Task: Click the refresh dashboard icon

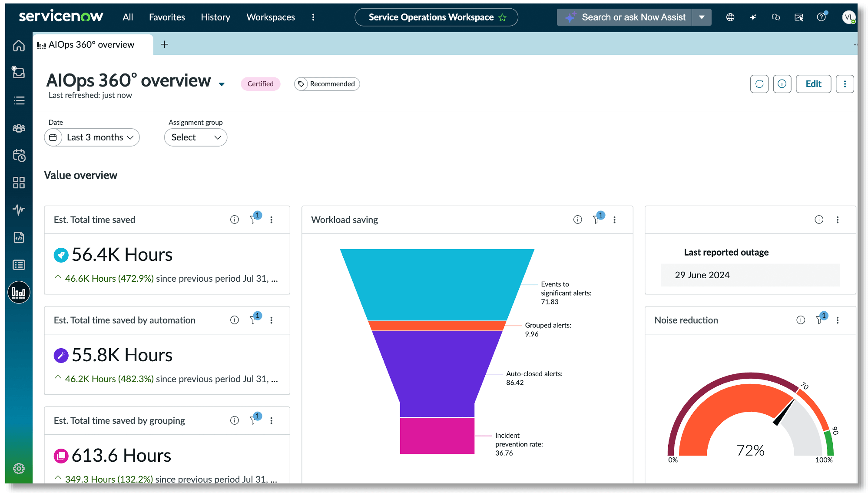Action: tap(759, 84)
